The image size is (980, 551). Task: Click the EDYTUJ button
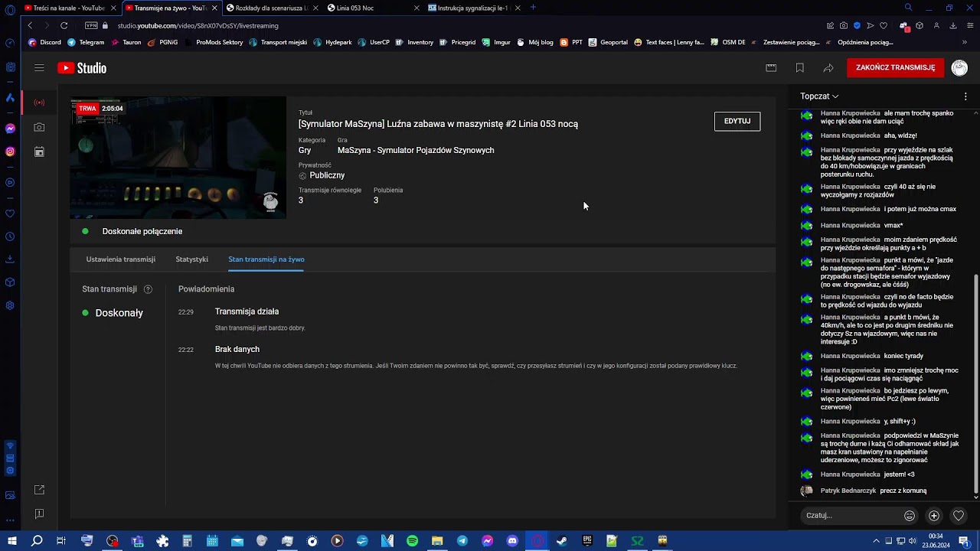click(737, 121)
